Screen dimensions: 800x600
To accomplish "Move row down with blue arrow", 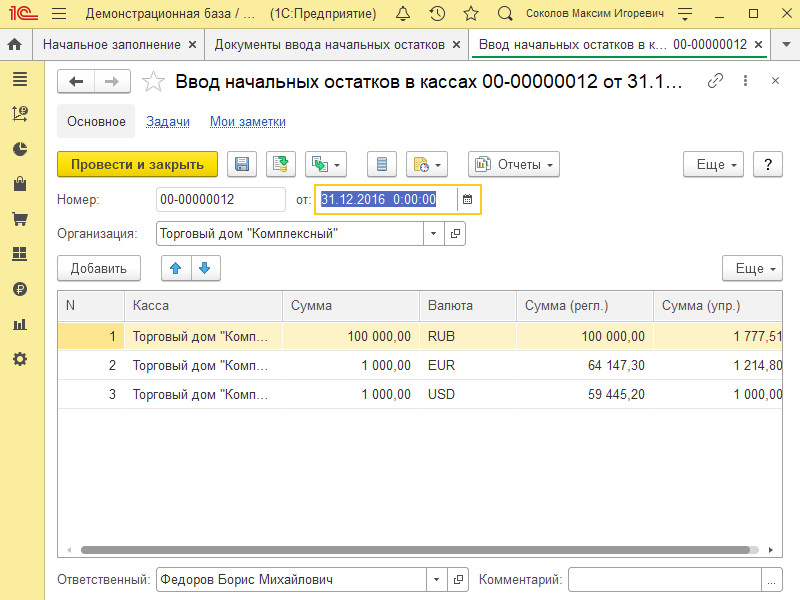I will 204,268.
